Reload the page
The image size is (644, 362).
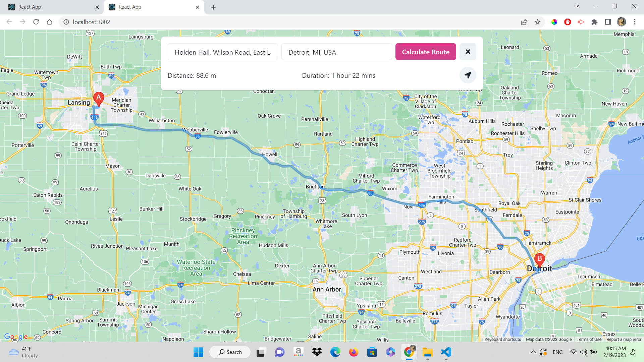click(x=36, y=22)
